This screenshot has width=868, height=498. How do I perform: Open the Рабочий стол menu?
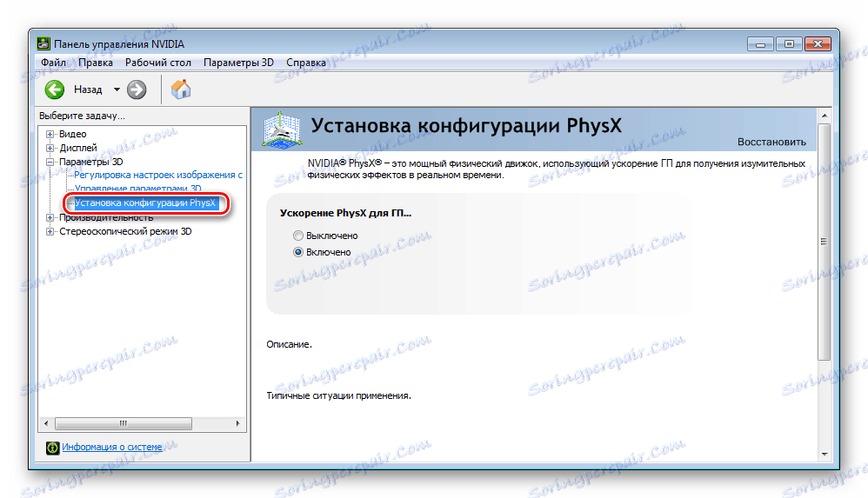click(157, 63)
